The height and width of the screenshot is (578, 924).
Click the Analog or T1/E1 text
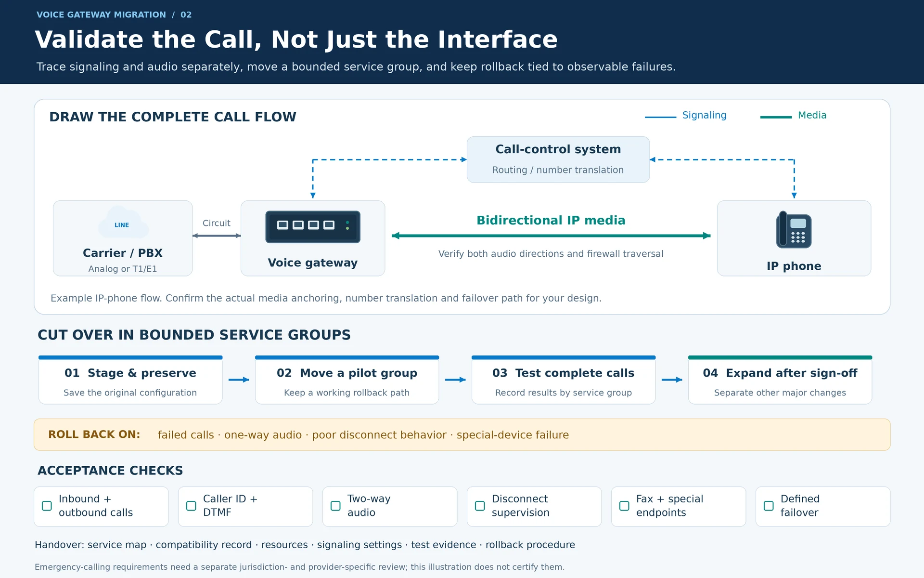123,269
